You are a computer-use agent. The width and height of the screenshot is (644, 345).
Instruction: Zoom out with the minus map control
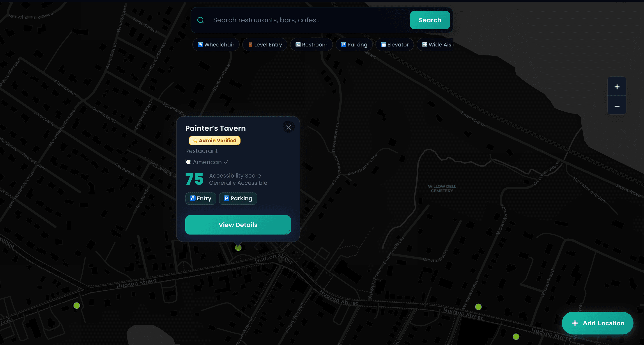click(x=617, y=106)
